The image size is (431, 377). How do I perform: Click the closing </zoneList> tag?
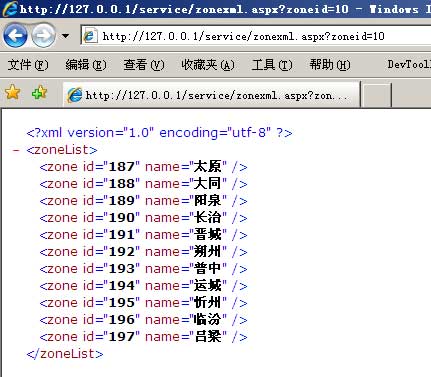click(65, 354)
